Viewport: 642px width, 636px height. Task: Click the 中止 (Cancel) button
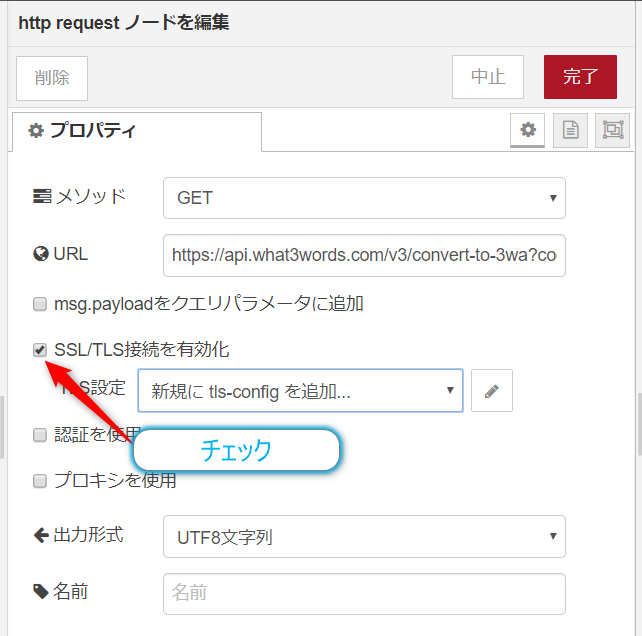click(x=488, y=77)
